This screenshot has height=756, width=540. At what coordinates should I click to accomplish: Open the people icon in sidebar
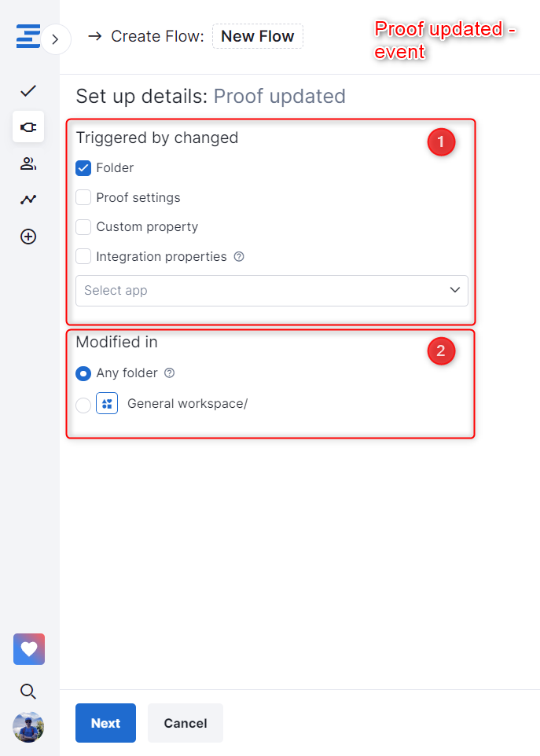click(28, 163)
